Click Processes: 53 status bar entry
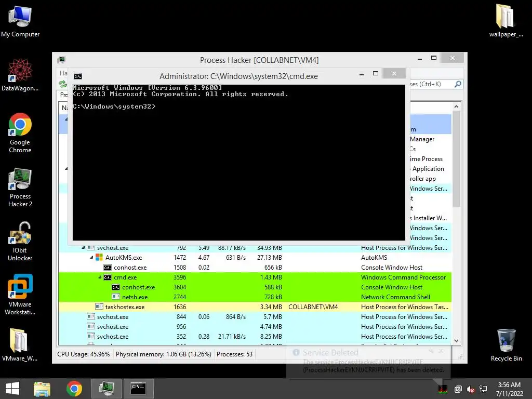Viewport: 532px width, 399px height. pos(234,354)
